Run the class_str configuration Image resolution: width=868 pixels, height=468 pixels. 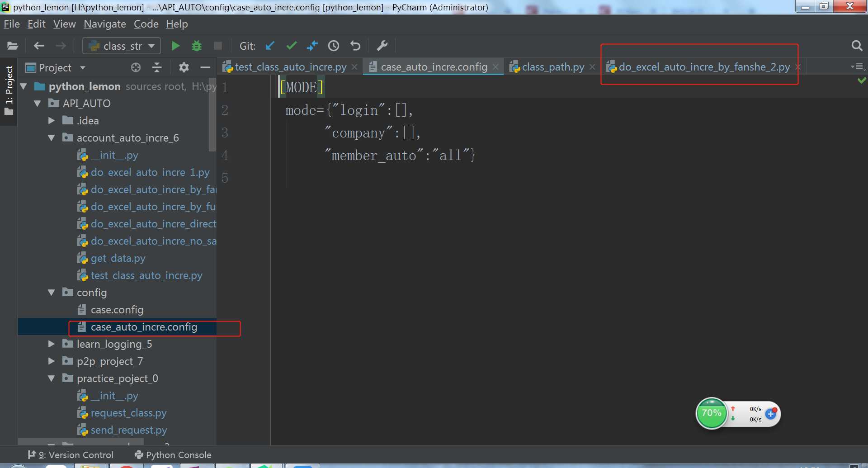pos(175,46)
